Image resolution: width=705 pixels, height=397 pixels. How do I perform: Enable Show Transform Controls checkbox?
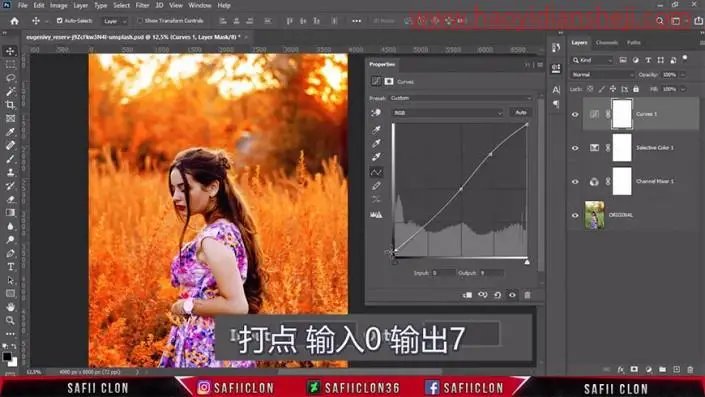click(140, 21)
